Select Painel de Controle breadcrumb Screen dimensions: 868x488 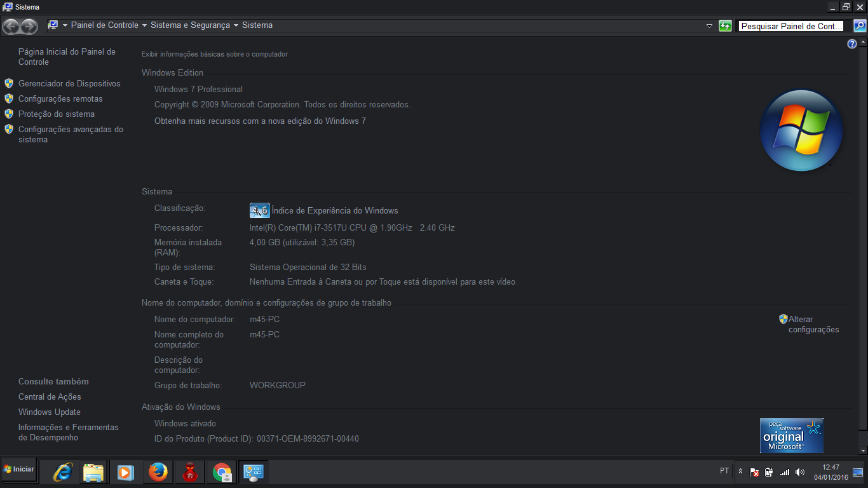pos(105,25)
